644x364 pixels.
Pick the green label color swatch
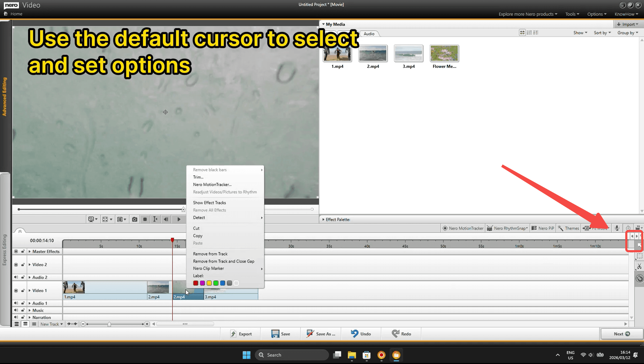coord(216,283)
